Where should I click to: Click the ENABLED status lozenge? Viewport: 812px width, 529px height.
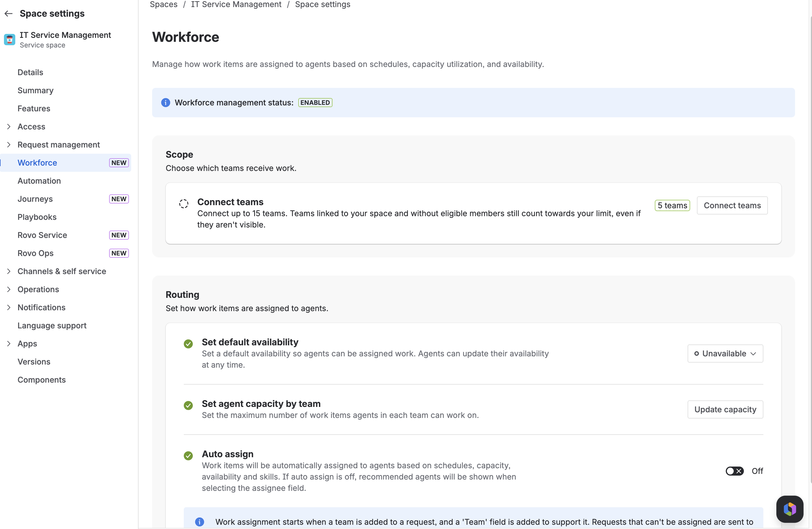[x=315, y=103]
